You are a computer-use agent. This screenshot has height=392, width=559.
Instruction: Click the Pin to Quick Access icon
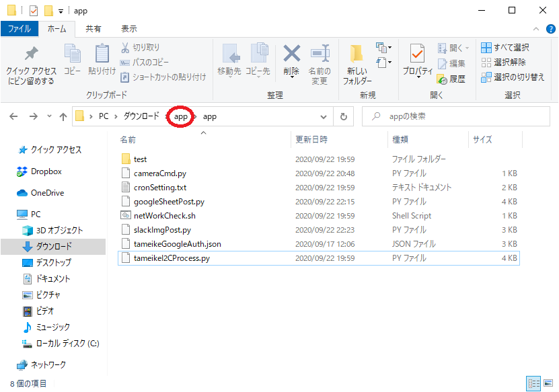pos(31,54)
